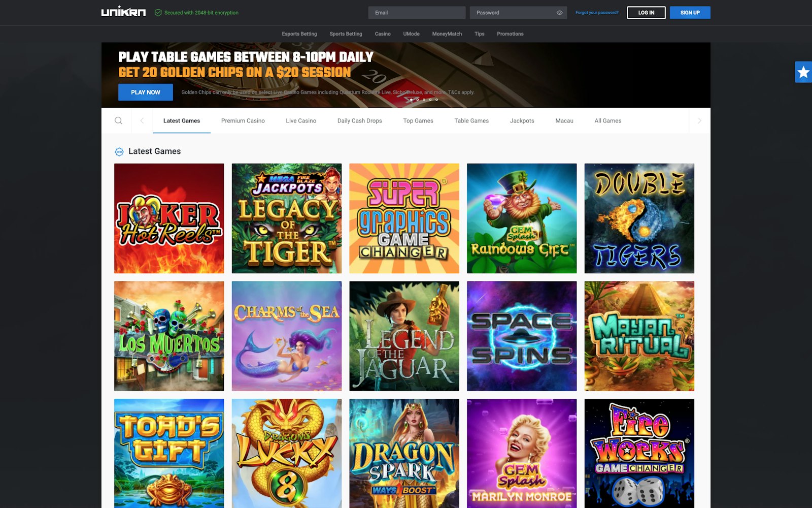
Task: Open the Jackpots tab
Action: (x=522, y=121)
